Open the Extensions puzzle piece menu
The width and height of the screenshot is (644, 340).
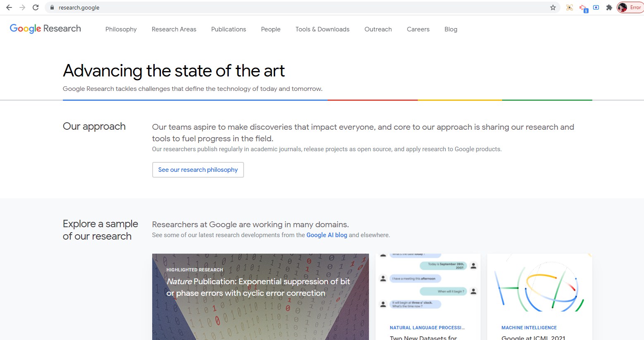pyautogui.click(x=609, y=7)
